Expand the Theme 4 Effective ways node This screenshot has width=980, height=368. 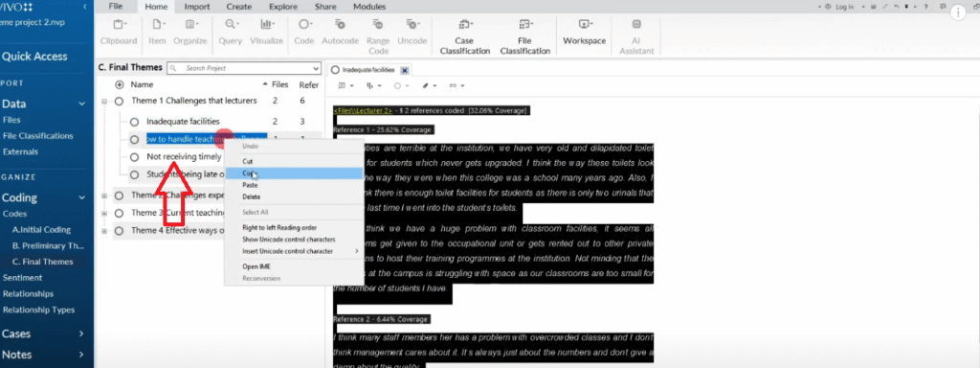point(103,230)
